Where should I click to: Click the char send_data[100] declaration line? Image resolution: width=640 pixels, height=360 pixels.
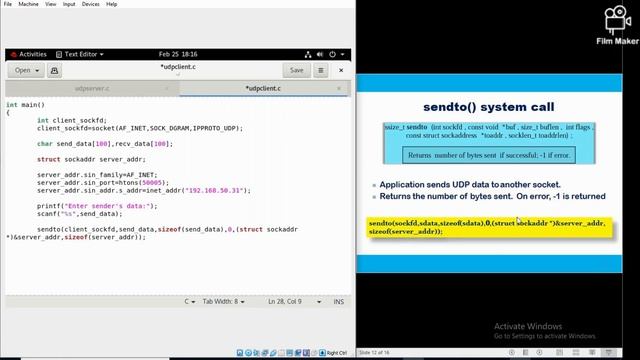[x=105, y=144]
